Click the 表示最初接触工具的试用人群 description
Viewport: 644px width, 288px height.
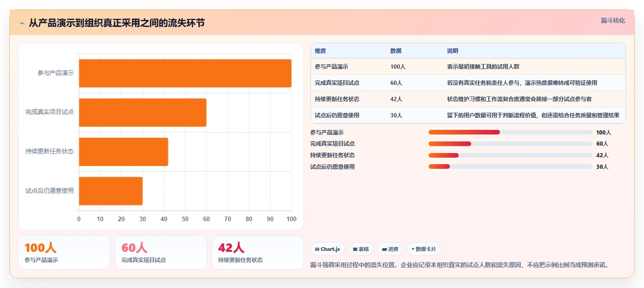tap(483, 67)
